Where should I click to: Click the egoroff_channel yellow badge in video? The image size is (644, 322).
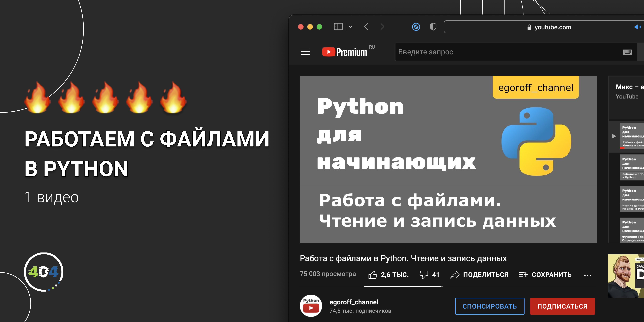coord(536,87)
